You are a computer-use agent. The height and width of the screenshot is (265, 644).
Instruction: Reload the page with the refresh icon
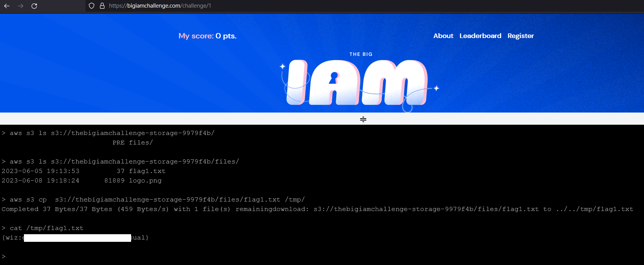click(x=34, y=6)
